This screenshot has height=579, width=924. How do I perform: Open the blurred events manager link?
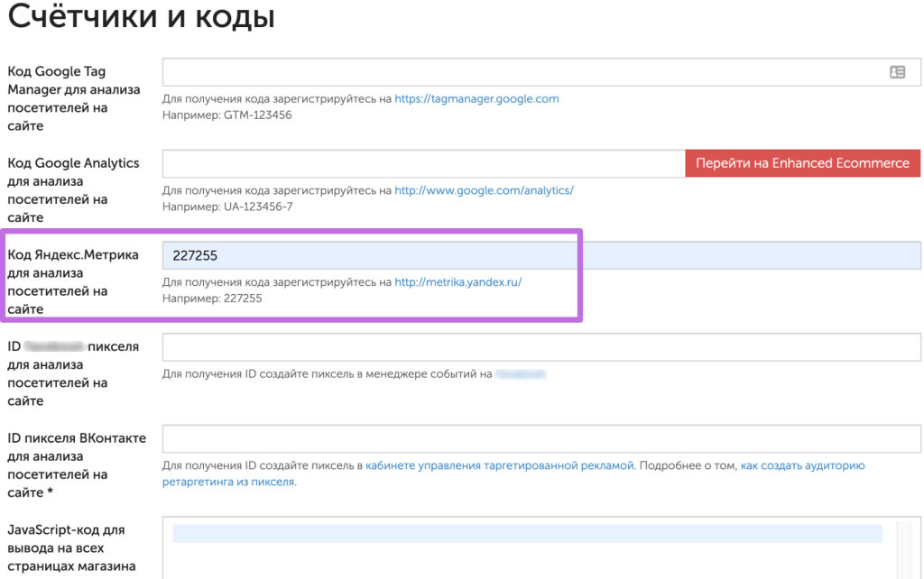(521, 373)
